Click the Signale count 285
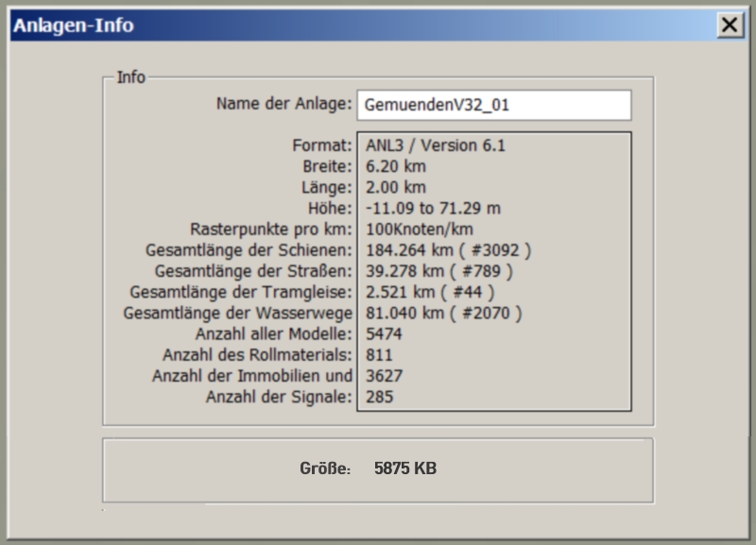Screen dimensions: 756x545 click(379, 397)
